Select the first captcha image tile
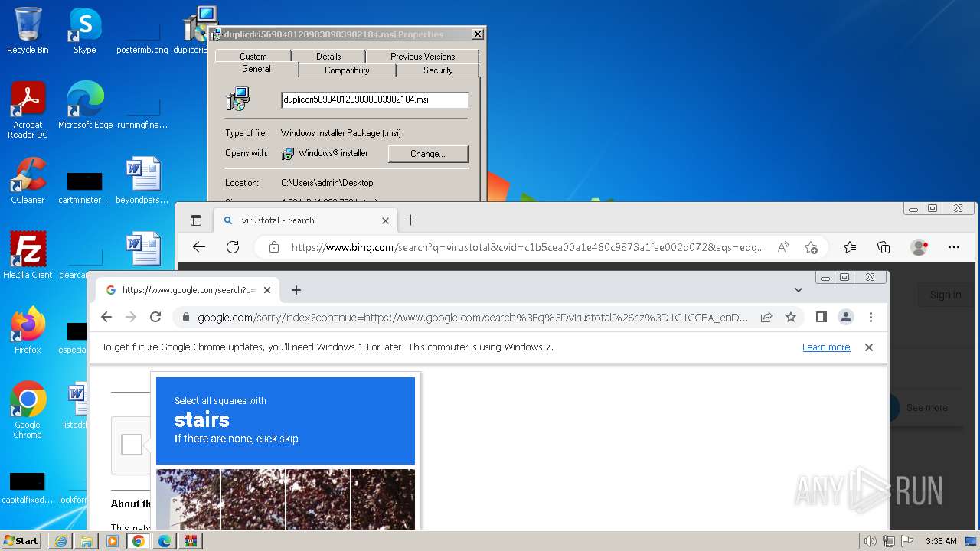Screen dimensions: 980x551 pos(188,500)
